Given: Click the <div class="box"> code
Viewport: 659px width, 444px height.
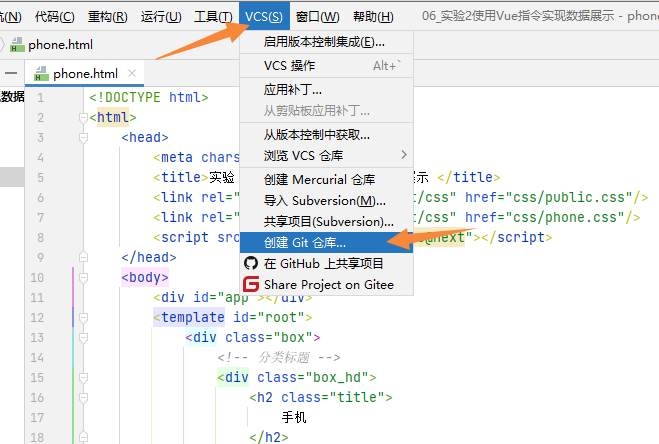Looking at the screenshot, I should [x=253, y=338].
